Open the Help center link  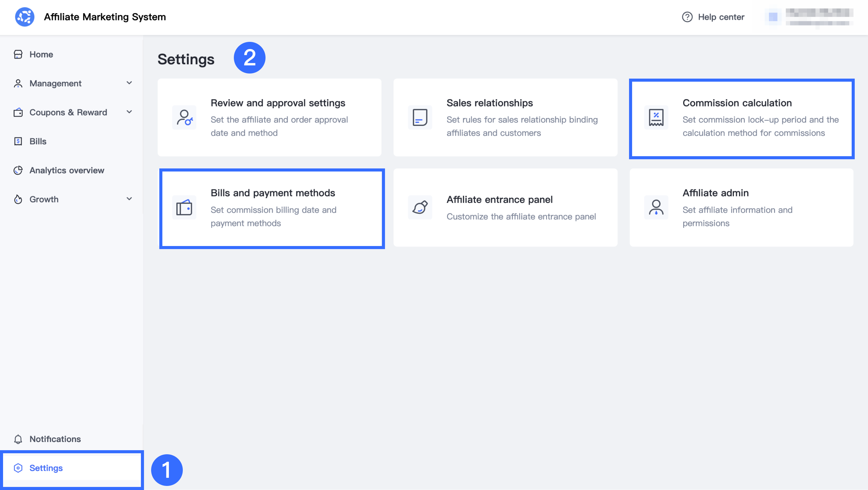[x=721, y=17]
